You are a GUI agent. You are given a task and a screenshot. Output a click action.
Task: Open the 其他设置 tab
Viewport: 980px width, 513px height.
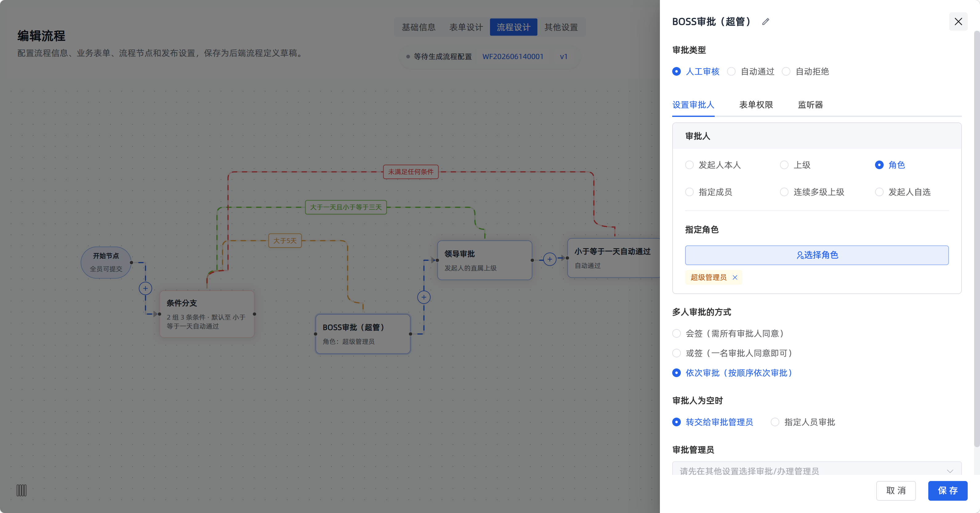pos(561,27)
